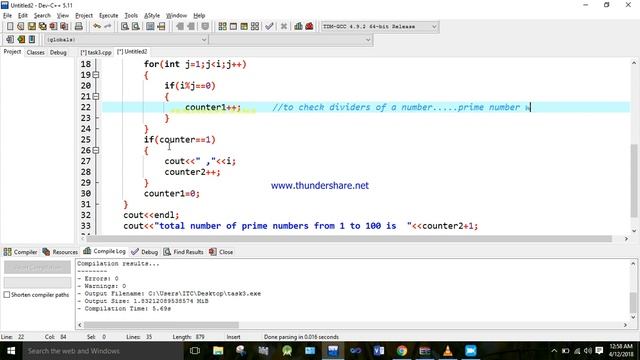Viewport: 640px width, 360px height.
Task: Click the Unindent toolbar icon
Action: tap(191, 27)
